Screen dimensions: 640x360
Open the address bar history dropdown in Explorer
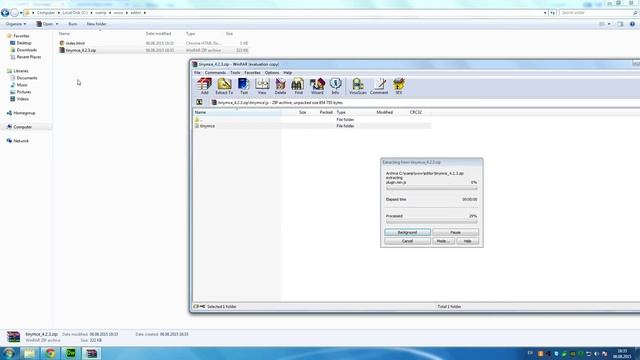coord(545,13)
